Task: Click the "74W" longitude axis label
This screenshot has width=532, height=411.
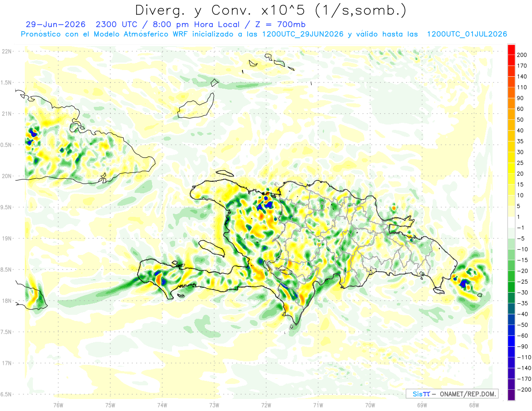Action: tap(162, 405)
